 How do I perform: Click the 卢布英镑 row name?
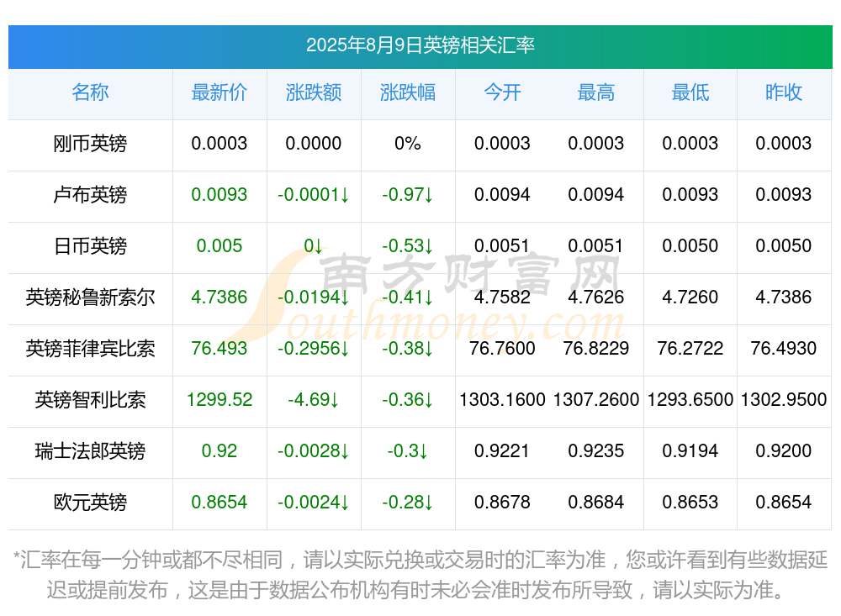pyautogui.click(x=90, y=195)
